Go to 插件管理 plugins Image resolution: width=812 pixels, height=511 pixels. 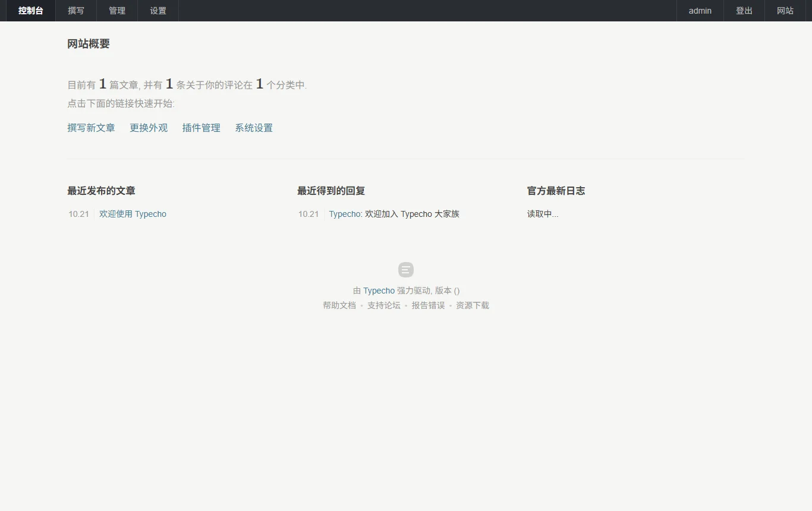click(202, 128)
